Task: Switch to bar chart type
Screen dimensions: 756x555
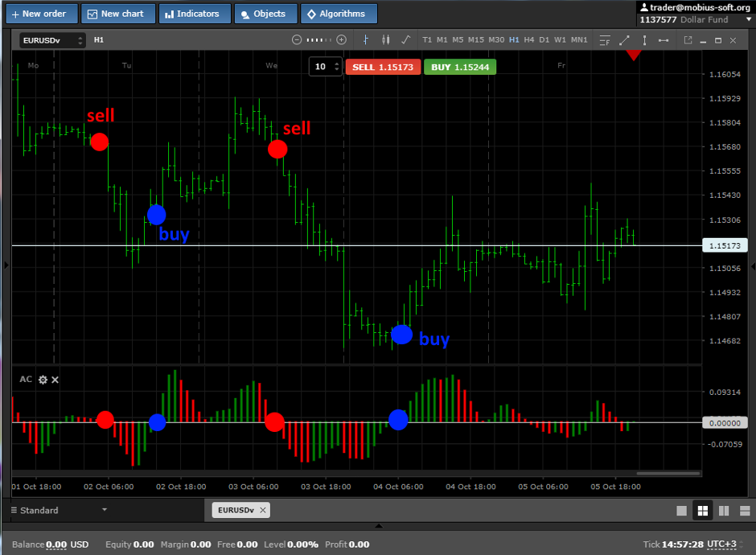Action: [365, 40]
